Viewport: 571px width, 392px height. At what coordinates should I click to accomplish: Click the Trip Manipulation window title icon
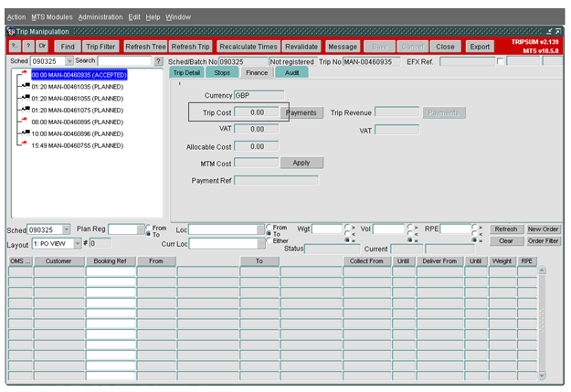click(11, 31)
